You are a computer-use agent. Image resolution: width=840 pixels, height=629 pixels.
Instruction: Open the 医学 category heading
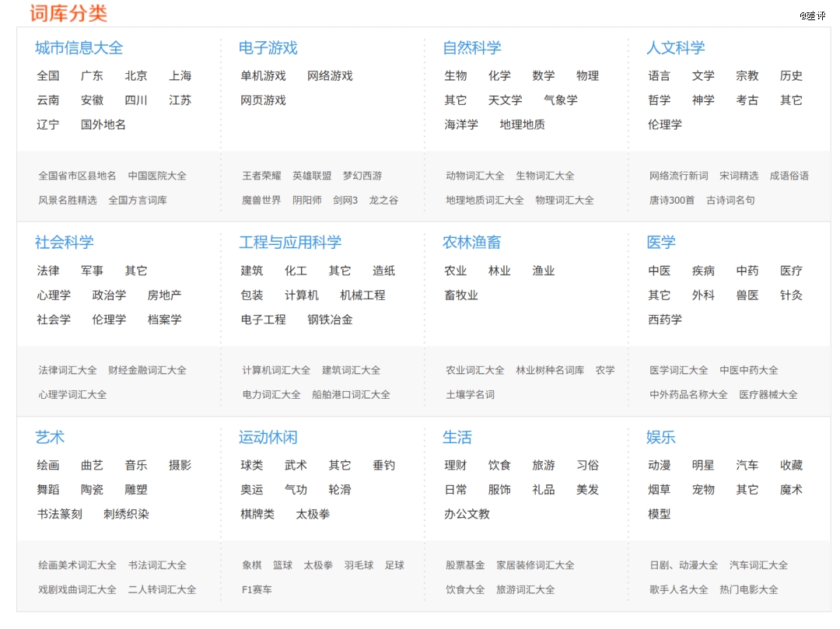(x=660, y=243)
